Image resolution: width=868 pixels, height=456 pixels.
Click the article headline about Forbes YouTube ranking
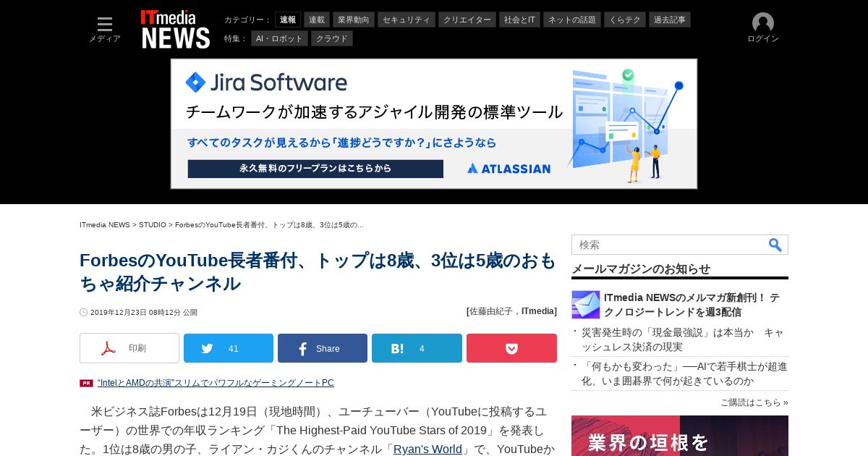click(x=318, y=271)
